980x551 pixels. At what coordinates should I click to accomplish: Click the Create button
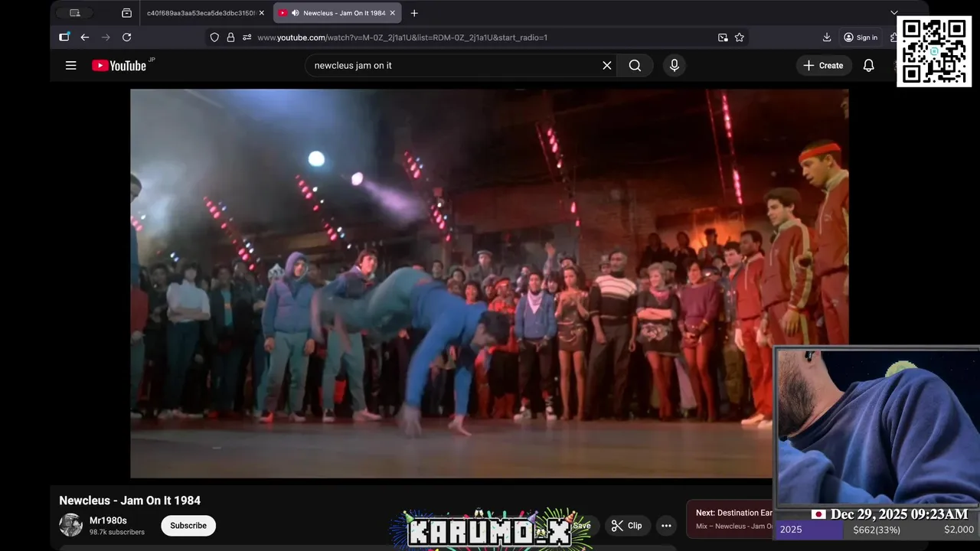click(x=823, y=66)
